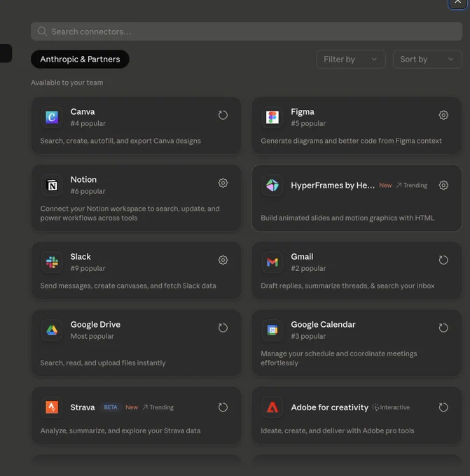This screenshot has width=470, height=476.
Task: Expand the Filter by dropdown
Action: pos(351,59)
